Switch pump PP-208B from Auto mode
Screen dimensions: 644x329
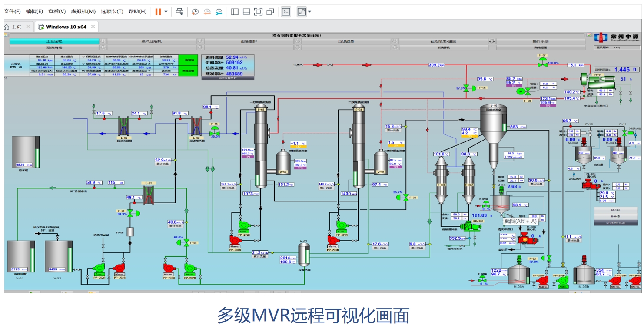(x=563, y=287)
